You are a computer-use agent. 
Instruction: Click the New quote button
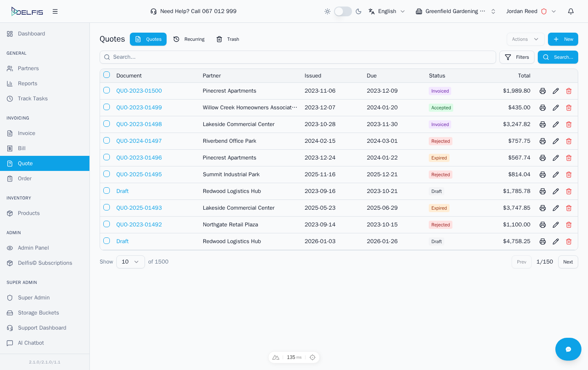point(563,39)
